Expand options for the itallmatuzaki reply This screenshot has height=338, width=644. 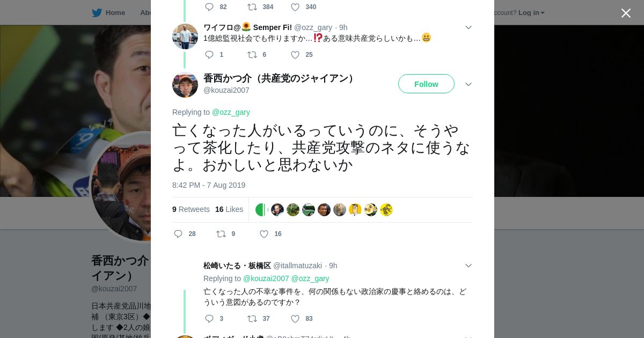coord(468,266)
